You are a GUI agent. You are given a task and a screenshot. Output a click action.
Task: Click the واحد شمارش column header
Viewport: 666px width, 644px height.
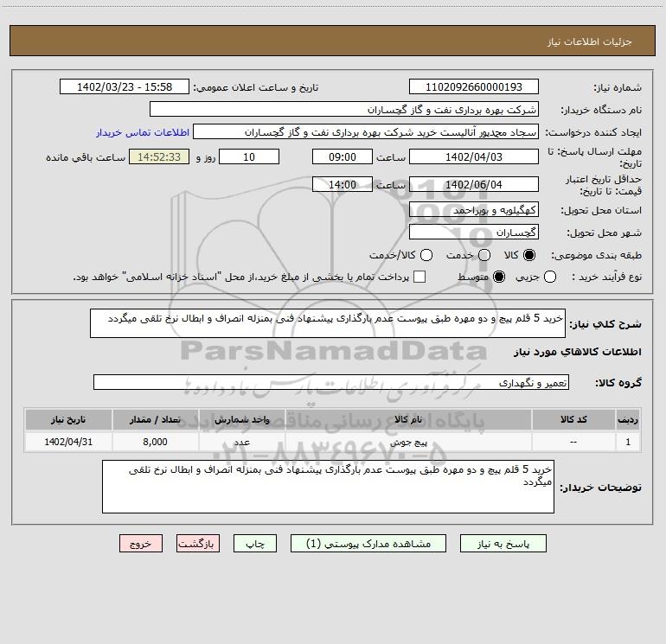[241, 419]
